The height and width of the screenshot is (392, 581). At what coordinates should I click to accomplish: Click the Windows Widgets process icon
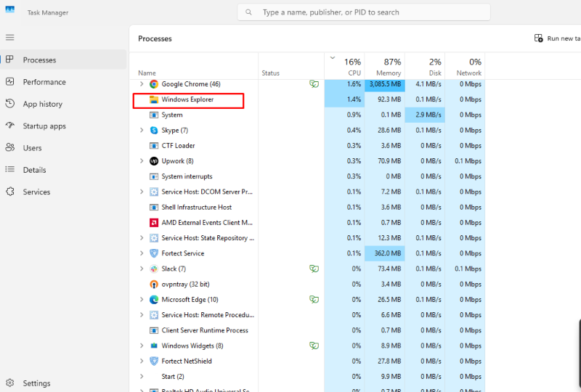[x=154, y=346]
